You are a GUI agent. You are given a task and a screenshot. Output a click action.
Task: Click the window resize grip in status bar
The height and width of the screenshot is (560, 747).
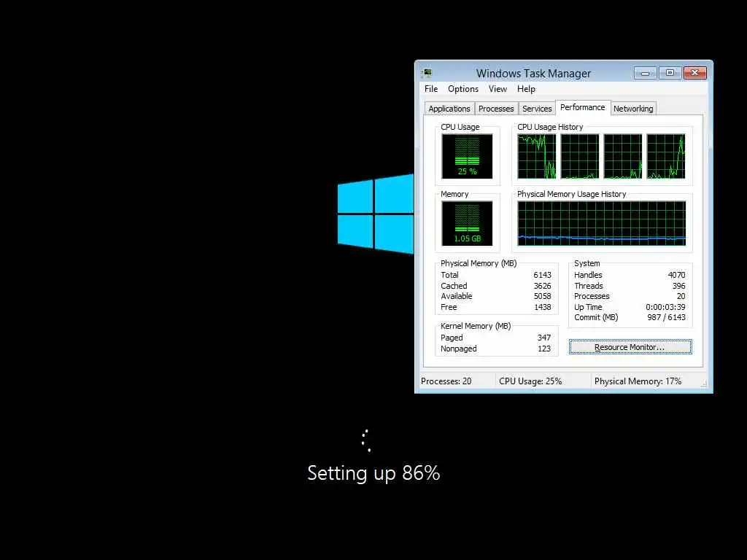click(x=704, y=384)
